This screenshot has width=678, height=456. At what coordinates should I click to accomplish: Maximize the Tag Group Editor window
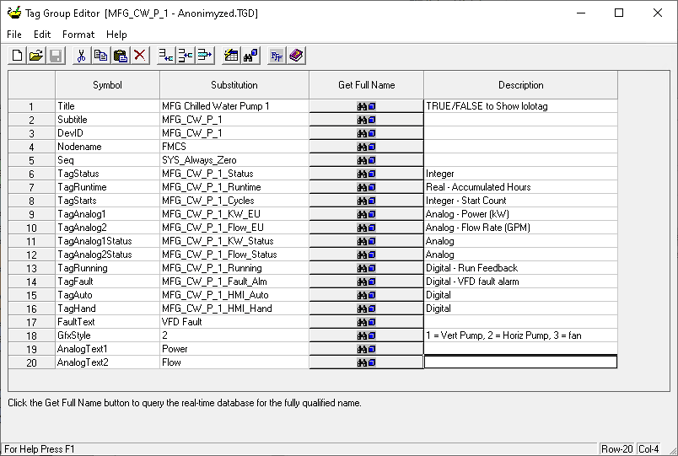coord(619,13)
